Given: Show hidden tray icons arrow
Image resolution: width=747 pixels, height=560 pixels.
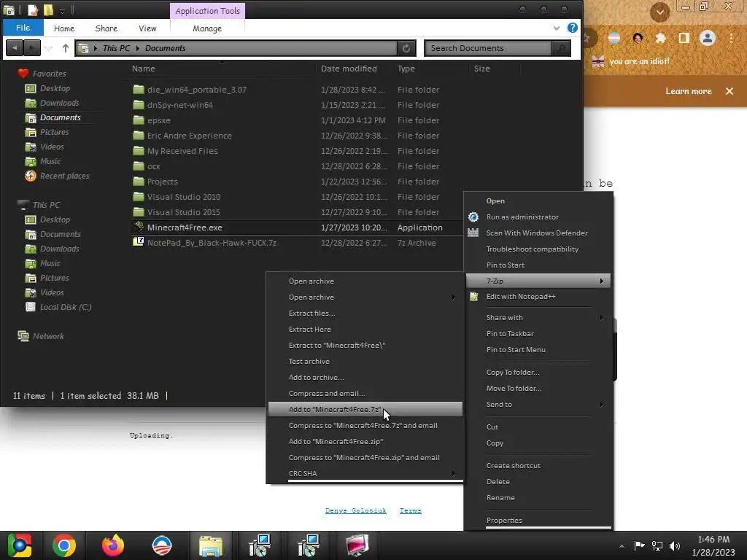Looking at the screenshot, I should [x=622, y=546].
